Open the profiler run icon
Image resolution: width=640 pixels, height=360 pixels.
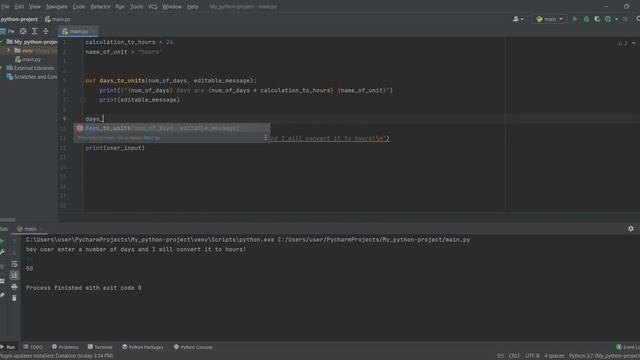click(x=608, y=19)
